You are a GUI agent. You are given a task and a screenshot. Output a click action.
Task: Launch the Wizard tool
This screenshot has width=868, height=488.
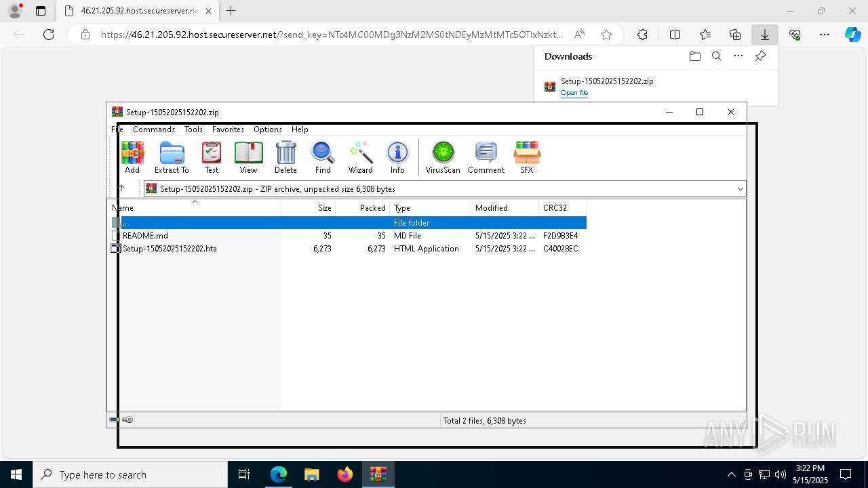point(361,157)
